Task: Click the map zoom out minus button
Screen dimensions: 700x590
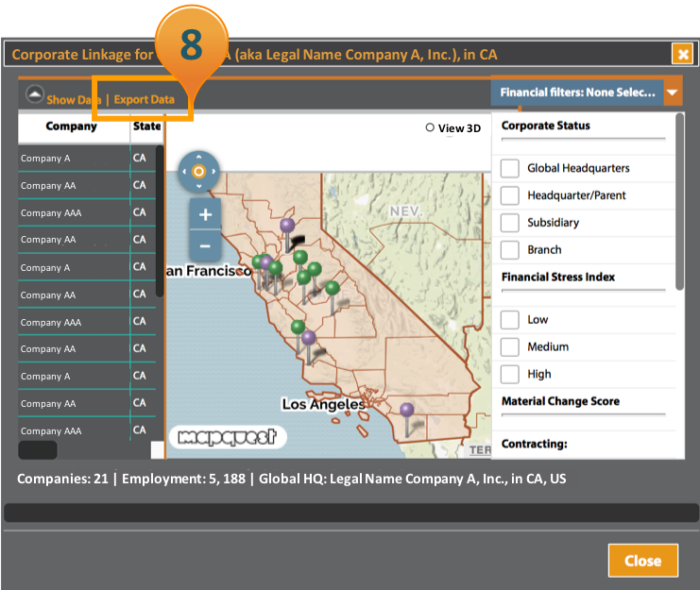Action: pos(205,245)
